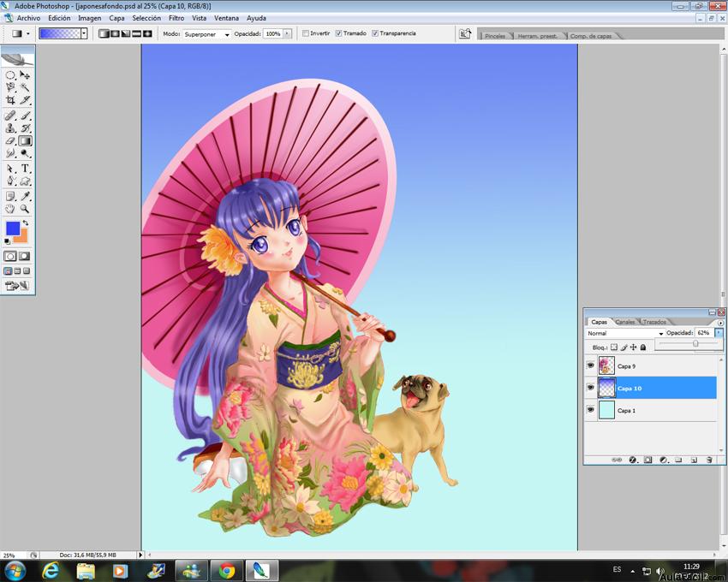
Task: Open the status bar info flyout arrow
Action: (140, 555)
